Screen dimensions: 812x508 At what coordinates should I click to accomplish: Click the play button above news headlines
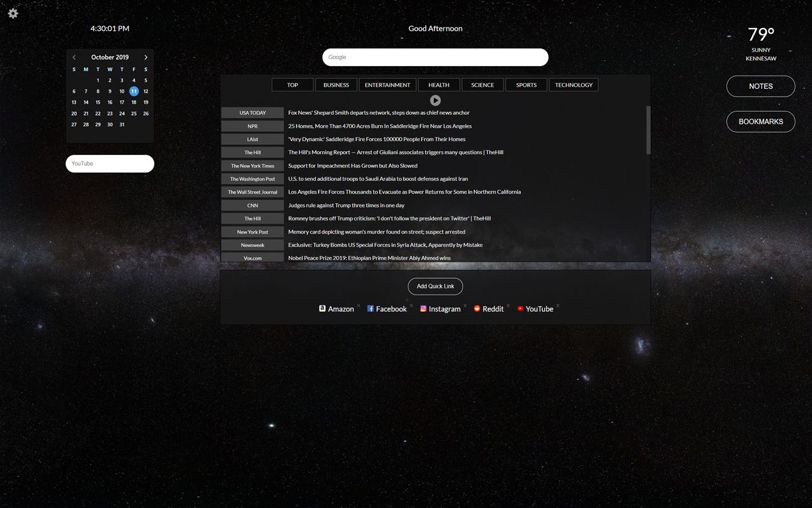click(435, 100)
